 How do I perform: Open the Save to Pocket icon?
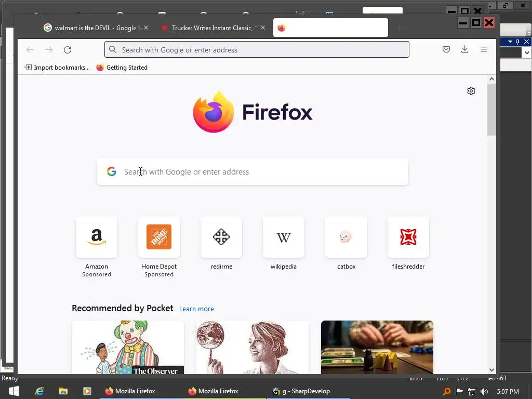(x=446, y=49)
